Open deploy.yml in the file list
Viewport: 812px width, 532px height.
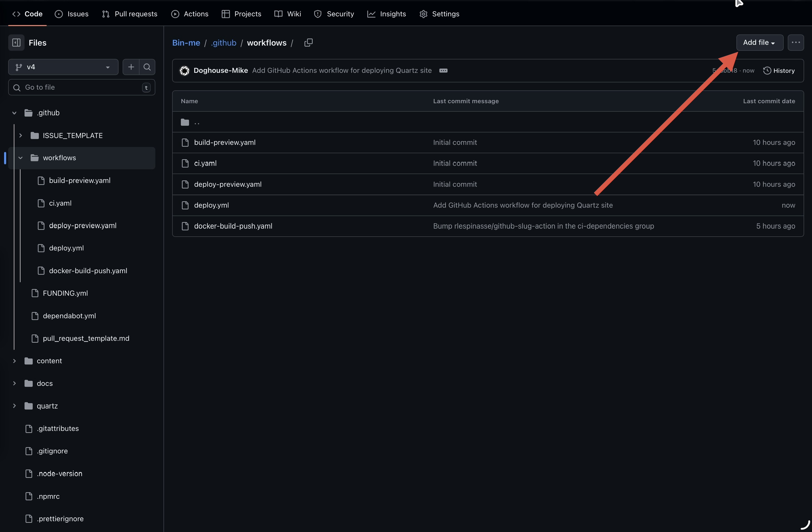(211, 205)
